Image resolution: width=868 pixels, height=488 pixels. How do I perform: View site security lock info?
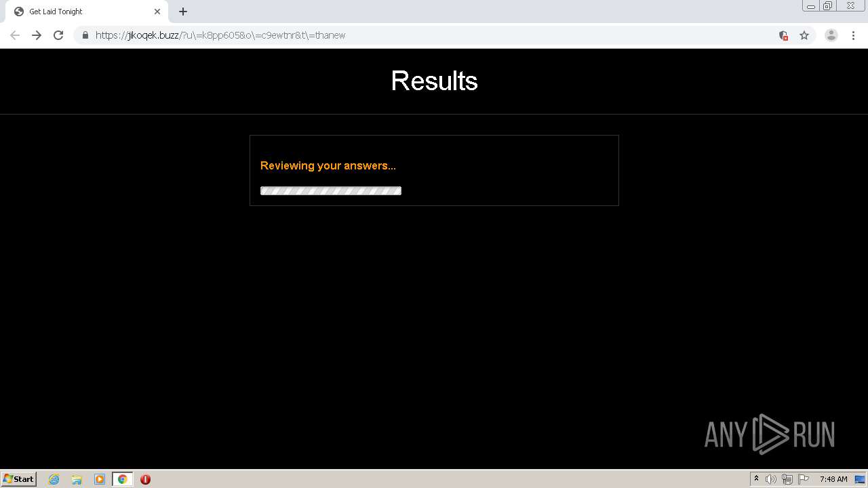[x=85, y=35]
